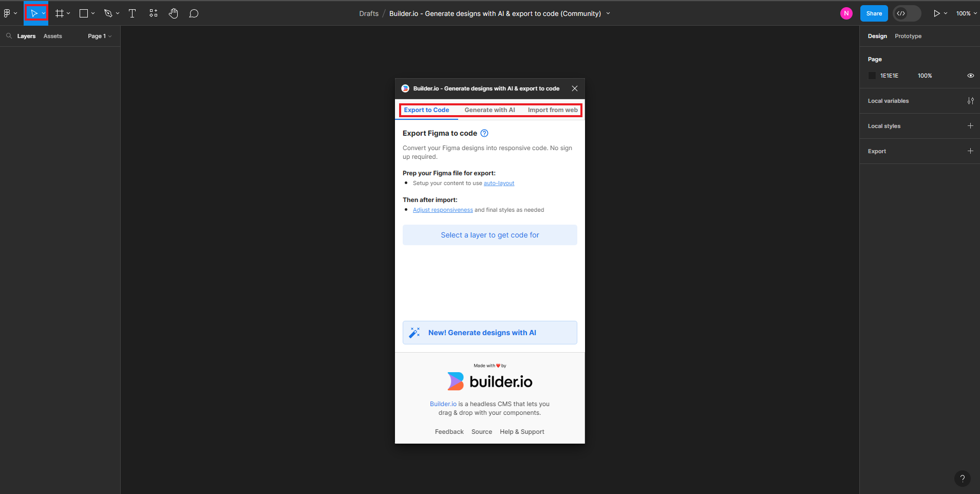Select the Rectangle shape tool
Screen dimensions: 980x494
(x=84, y=13)
